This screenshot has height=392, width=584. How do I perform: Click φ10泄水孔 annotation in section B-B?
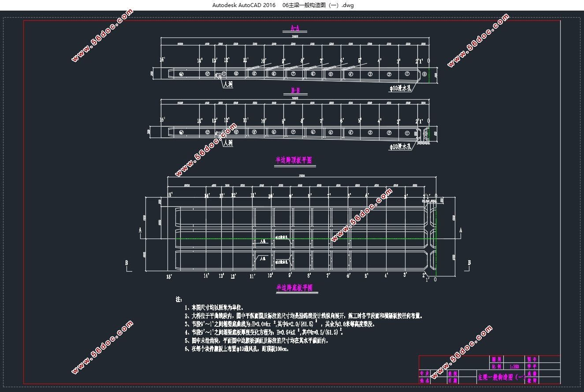[400, 147]
